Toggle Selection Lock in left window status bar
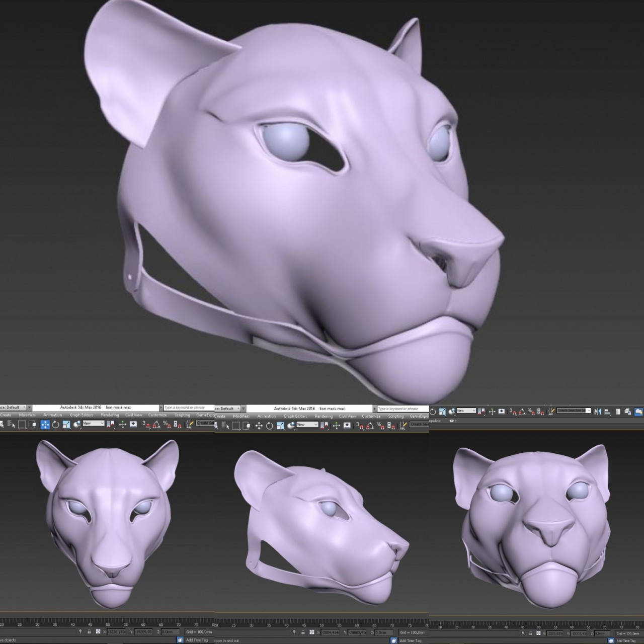644x644 pixels. [89, 631]
